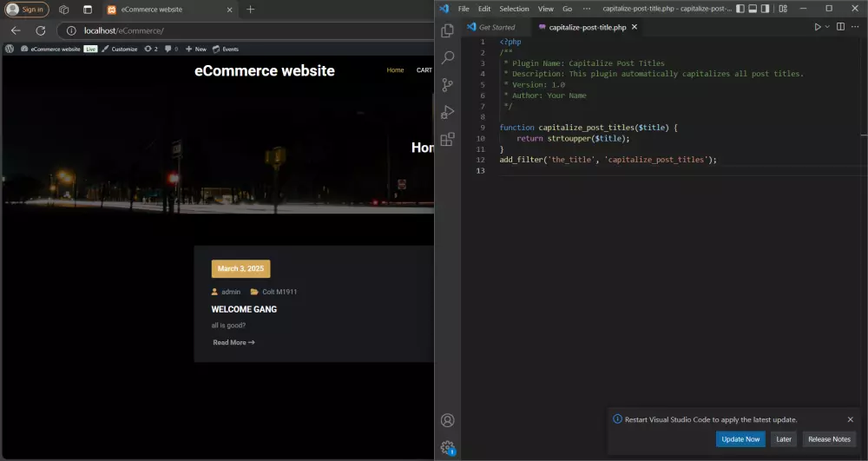This screenshot has width=868, height=461.
Task: Expand the run file dropdown arrow
Action: point(827,27)
